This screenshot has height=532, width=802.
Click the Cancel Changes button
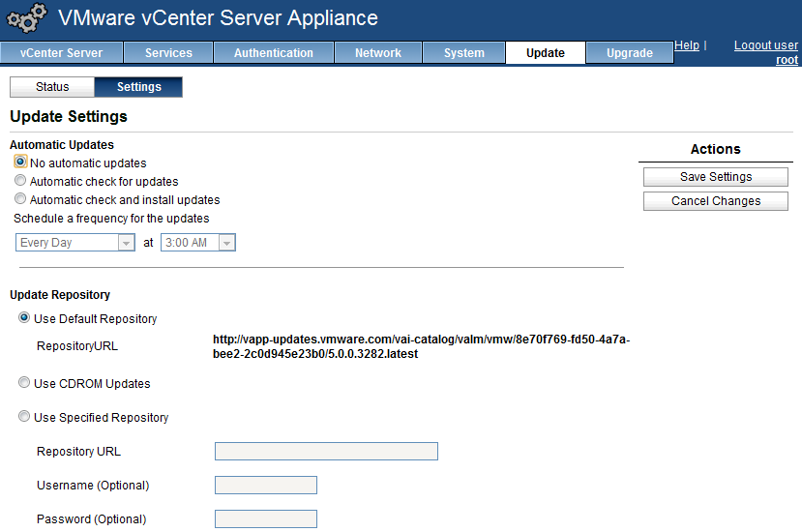pos(715,201)
